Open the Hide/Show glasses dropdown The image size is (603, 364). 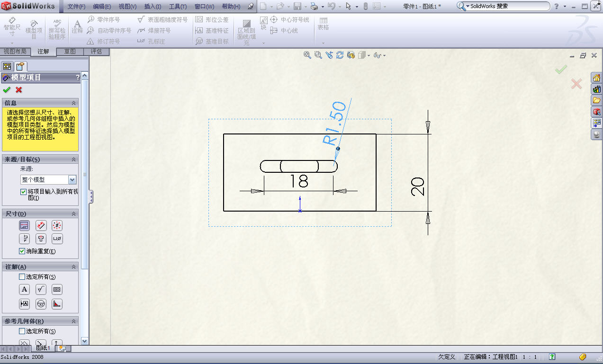(x=384, y=55)
